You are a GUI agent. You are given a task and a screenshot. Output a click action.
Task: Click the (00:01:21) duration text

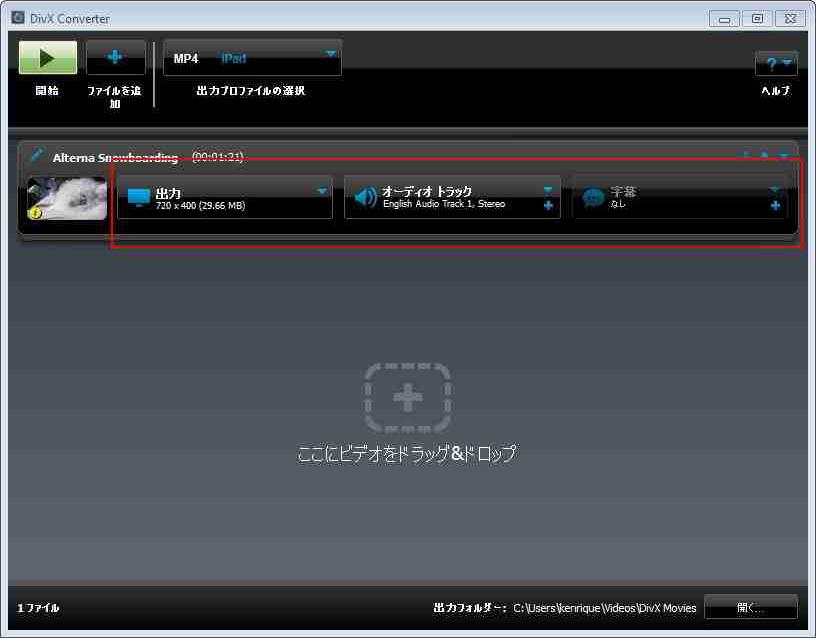click(x=218, y=156)
